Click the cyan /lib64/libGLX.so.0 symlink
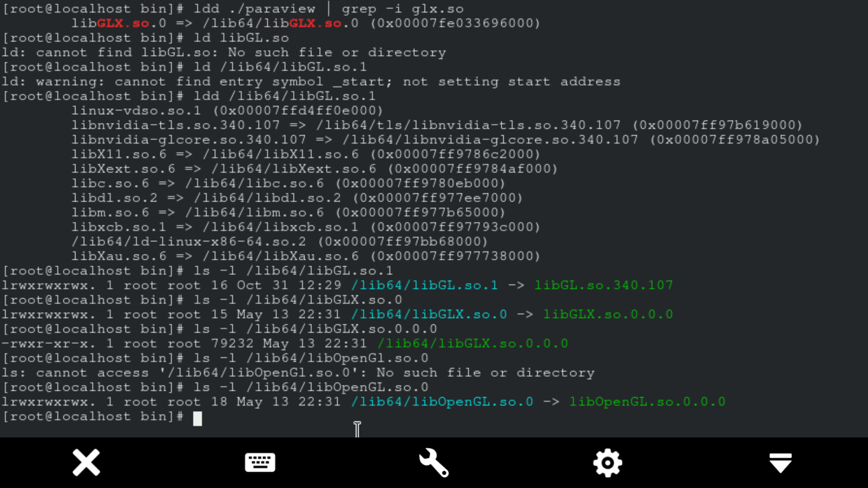 (429, 314)
